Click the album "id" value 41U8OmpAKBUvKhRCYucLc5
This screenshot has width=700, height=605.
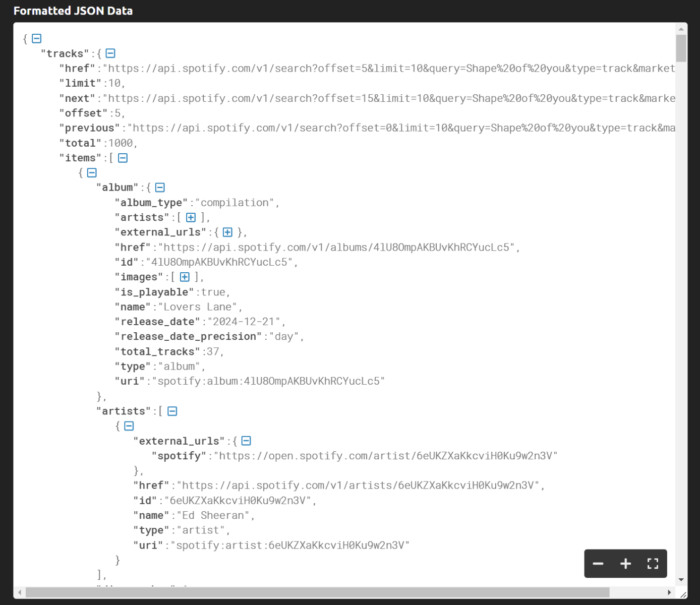(x=219, y=262)
